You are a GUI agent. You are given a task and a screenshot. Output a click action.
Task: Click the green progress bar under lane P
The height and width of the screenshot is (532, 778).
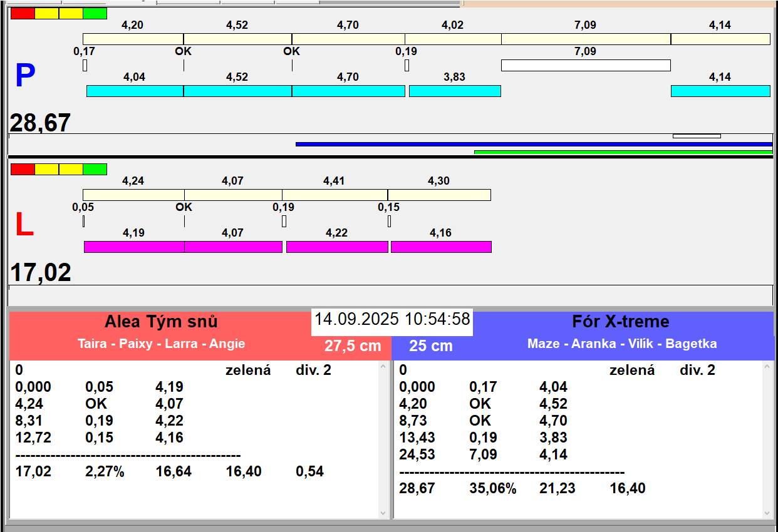pyautogui.click(x=623, y=152)
